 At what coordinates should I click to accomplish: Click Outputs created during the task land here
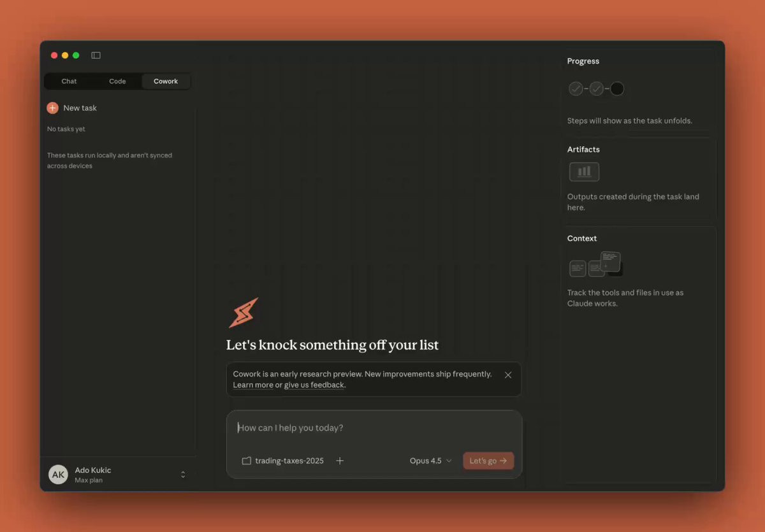click(x=633, y=202)
